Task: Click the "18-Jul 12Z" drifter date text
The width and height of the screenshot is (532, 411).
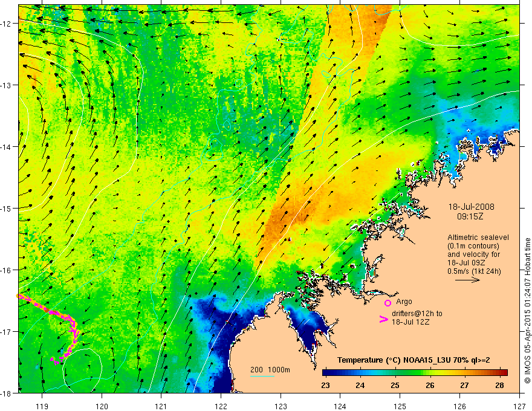Action: pos(410,322)
